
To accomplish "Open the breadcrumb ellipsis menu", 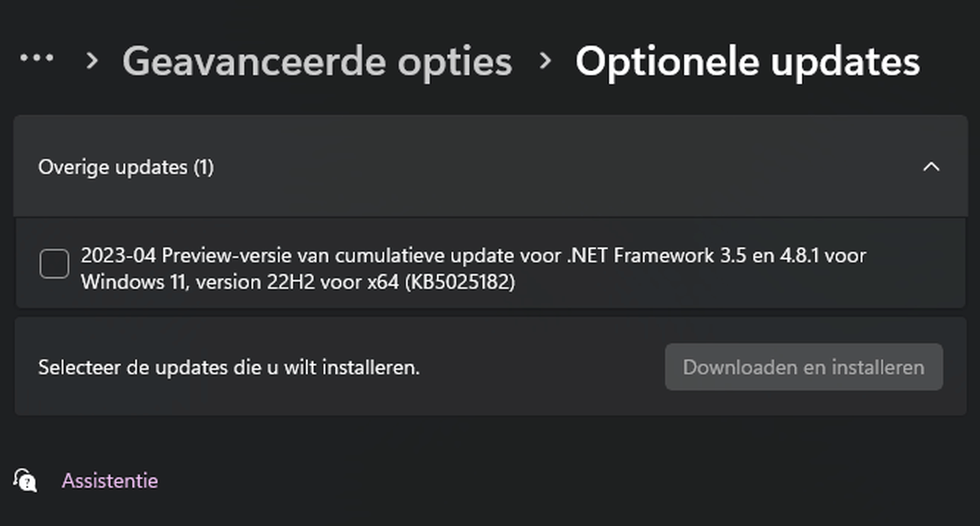I will tap(37, 59).
